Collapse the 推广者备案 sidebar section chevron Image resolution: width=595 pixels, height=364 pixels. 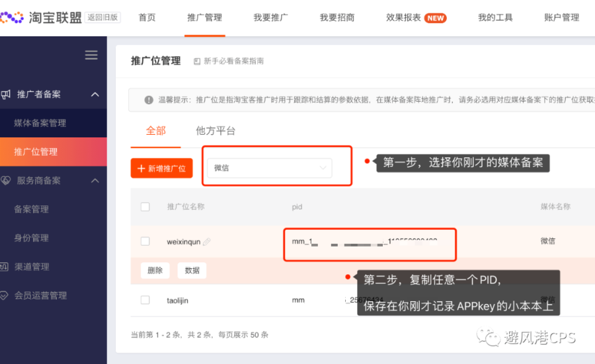click(x=95, y=94)
